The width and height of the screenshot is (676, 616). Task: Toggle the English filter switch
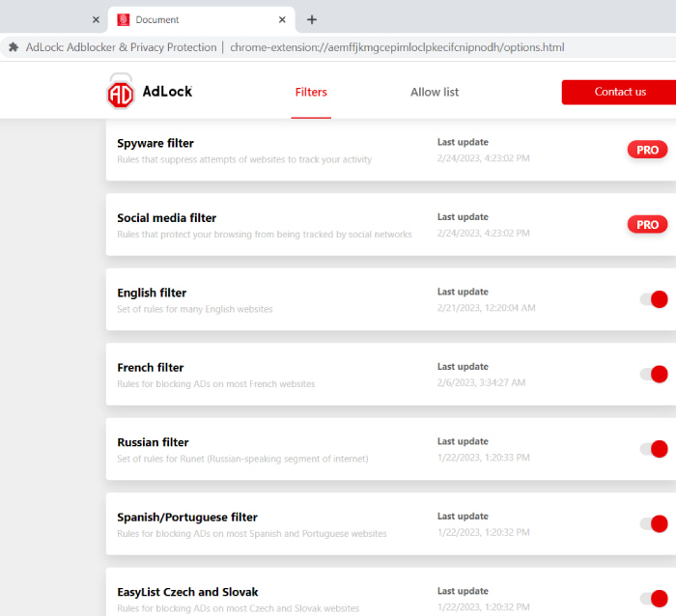pyautogui.click(x=654, y=299)
